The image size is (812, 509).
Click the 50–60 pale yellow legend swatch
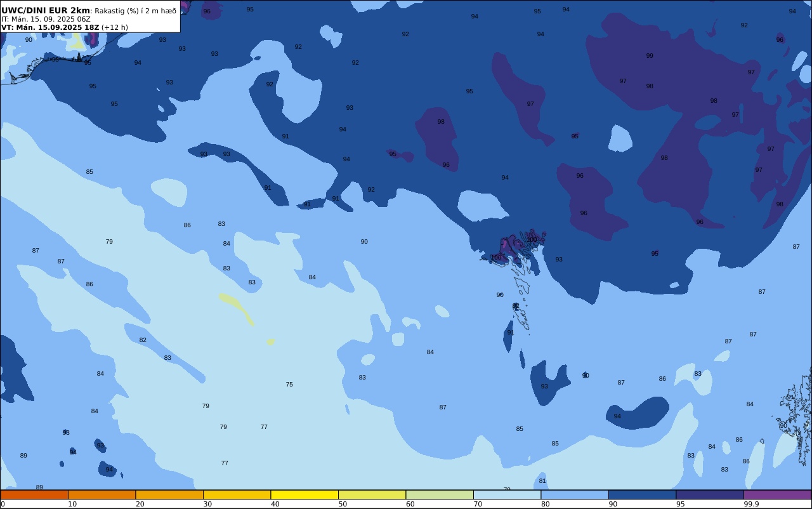click(x=372, y=494)
